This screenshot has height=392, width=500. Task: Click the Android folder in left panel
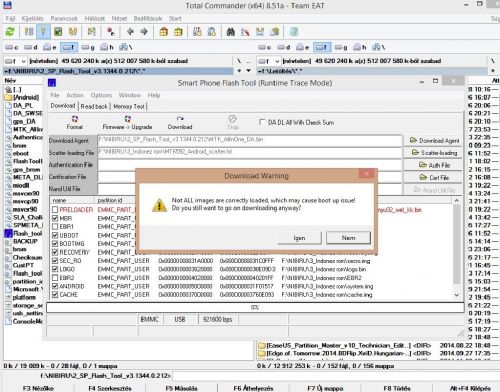[23, 97]
